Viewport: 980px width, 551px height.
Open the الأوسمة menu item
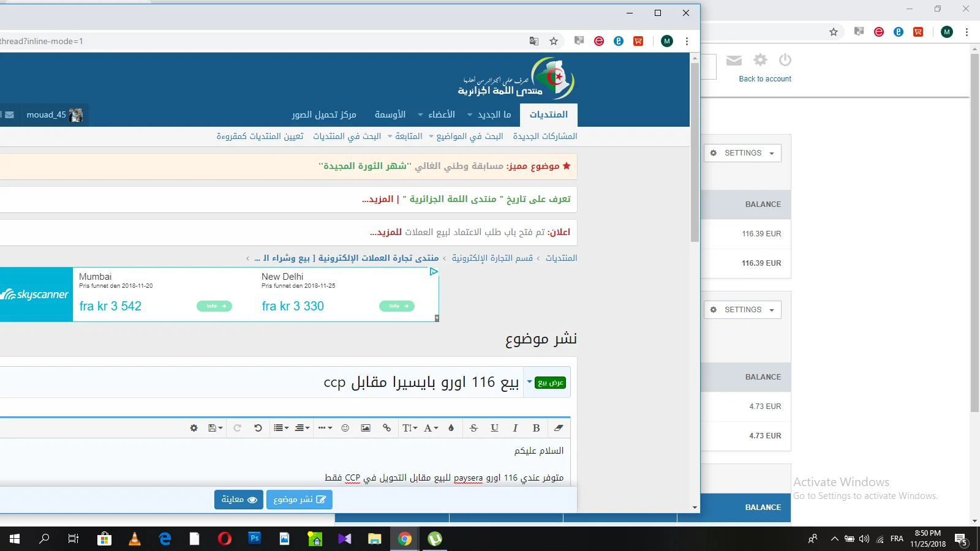tap(390, 114)
